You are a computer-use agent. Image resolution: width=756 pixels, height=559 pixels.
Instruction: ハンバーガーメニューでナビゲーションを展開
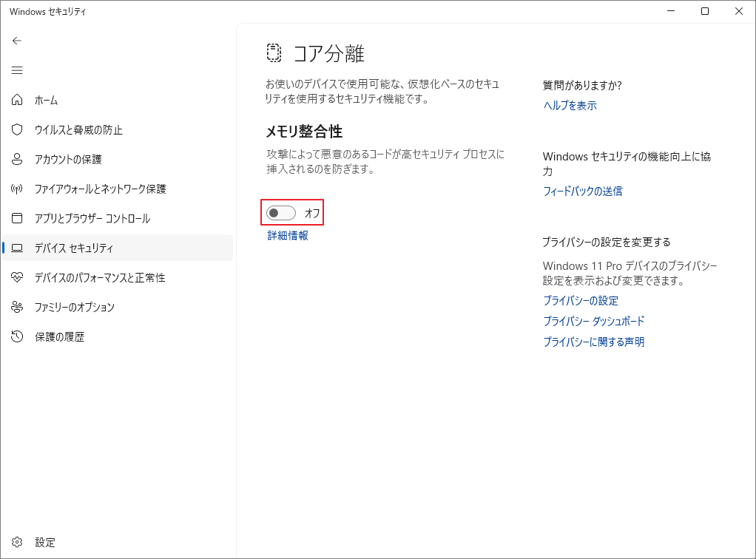coord(17,70)
